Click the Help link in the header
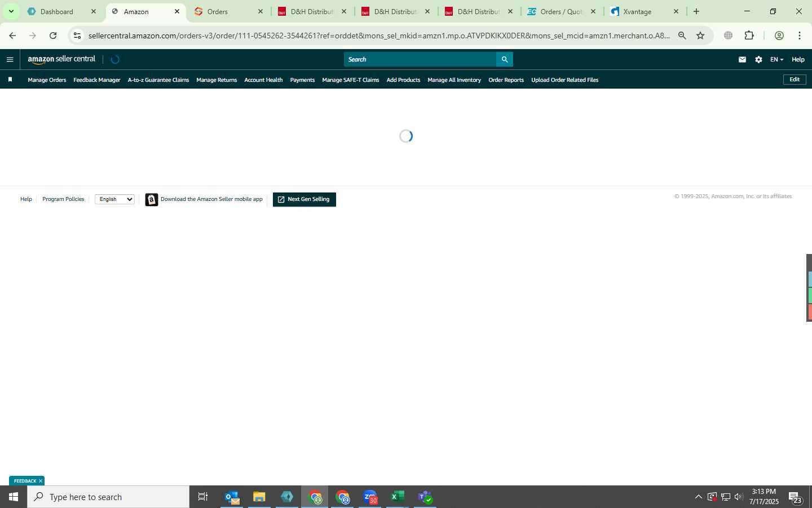 798,59
